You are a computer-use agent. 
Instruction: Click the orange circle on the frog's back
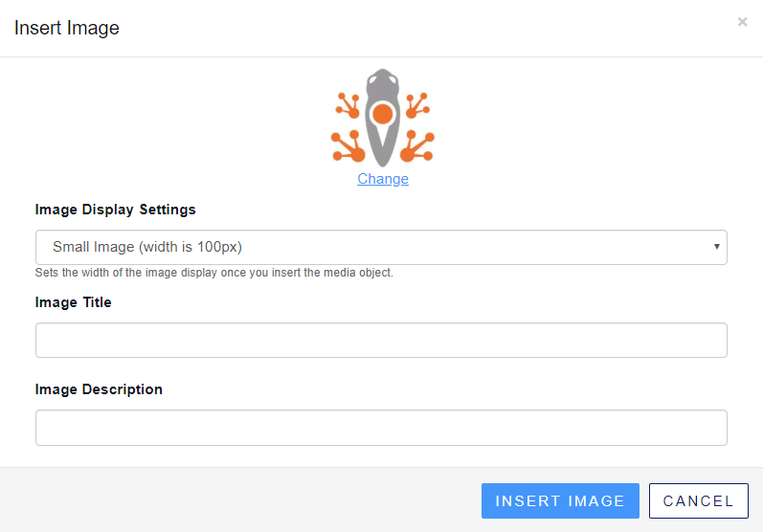click(x=383, y=114)
